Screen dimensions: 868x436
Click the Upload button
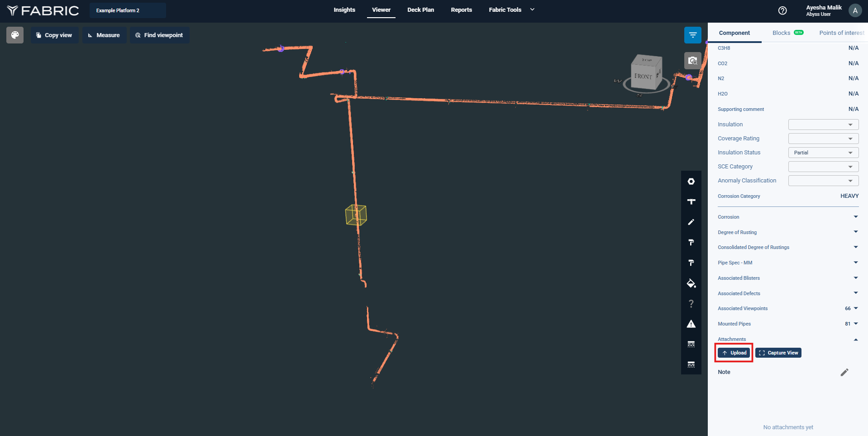point(734,353)
